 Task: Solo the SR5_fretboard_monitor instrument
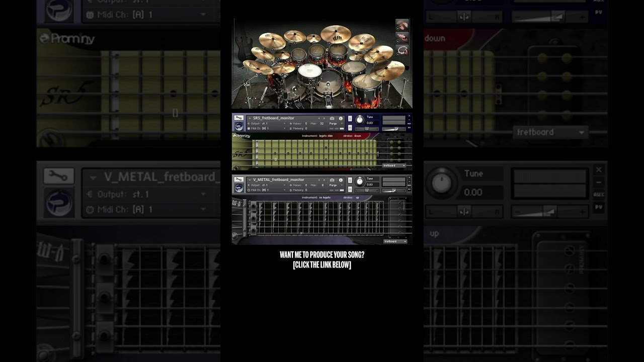click(350, 119)
